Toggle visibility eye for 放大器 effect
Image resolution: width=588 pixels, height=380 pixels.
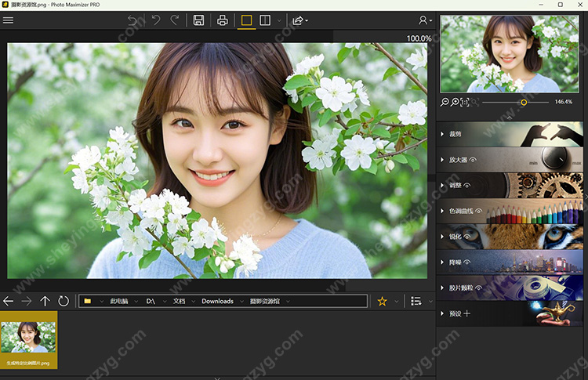474,160
